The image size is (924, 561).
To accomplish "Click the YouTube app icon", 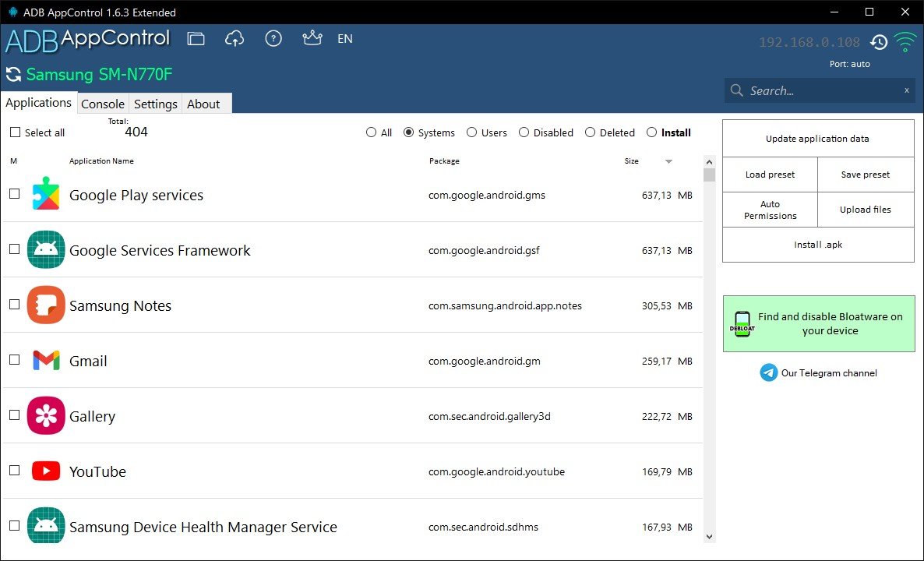I will click(x=46, y=471).
